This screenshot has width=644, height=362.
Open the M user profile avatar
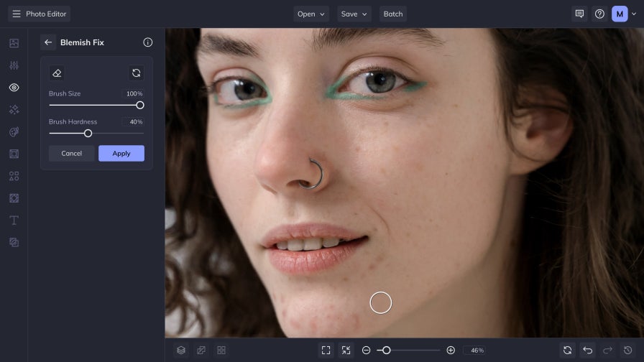click(620, 14)
